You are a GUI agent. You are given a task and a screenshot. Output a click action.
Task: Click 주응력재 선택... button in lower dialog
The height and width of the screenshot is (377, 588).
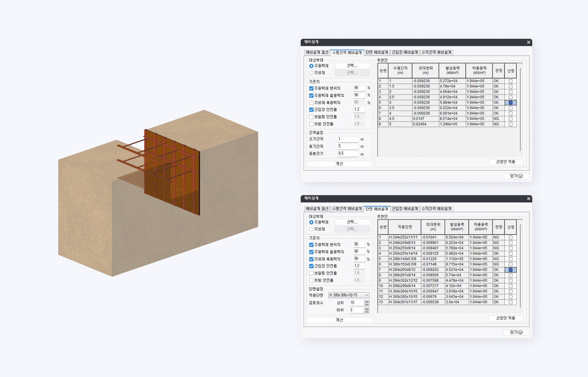pos(352,222)
